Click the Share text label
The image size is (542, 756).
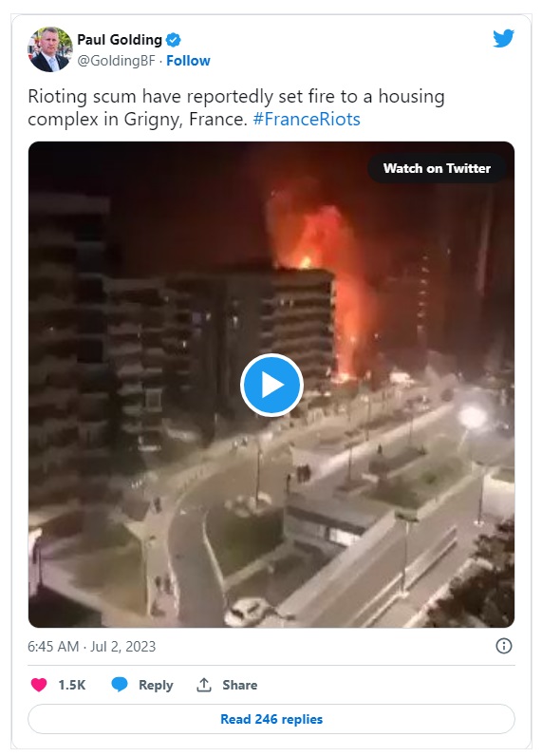(239, 685)
